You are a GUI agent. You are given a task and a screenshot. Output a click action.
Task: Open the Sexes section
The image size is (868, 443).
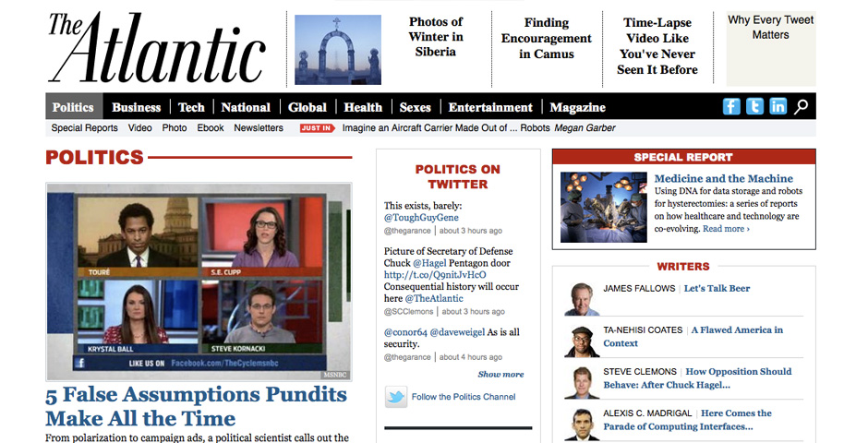click(416, 107)
